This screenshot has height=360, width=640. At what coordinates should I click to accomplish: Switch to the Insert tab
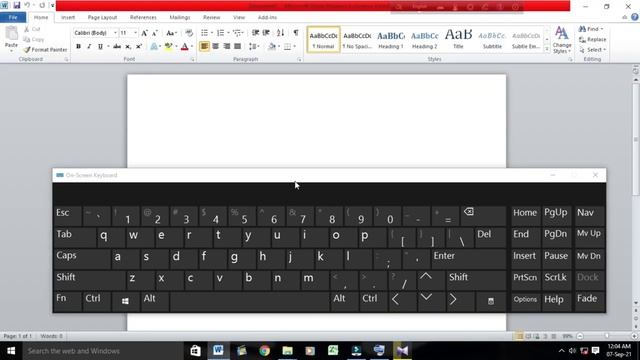68,18
